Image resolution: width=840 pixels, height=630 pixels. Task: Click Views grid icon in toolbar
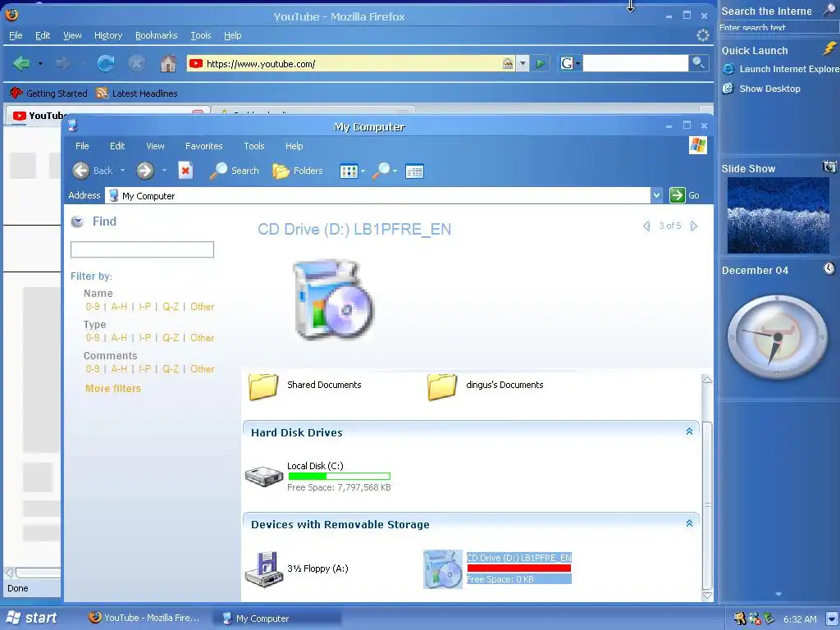click(349, 171)
